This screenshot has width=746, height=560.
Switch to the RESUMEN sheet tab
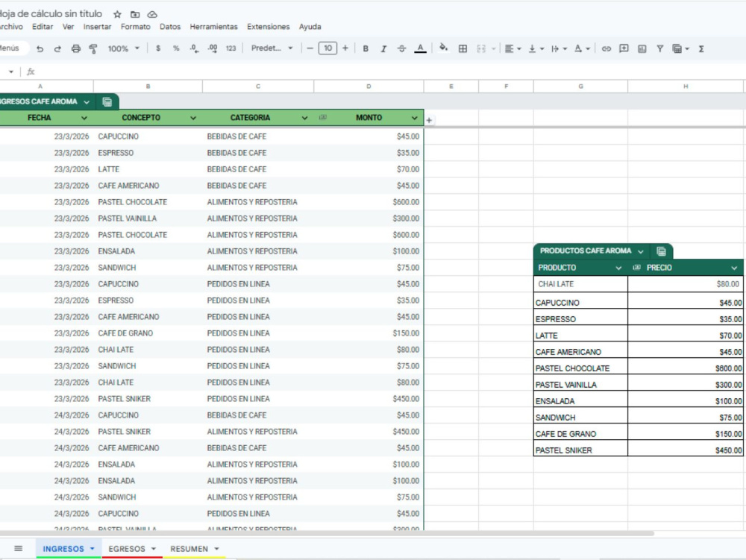195,549
